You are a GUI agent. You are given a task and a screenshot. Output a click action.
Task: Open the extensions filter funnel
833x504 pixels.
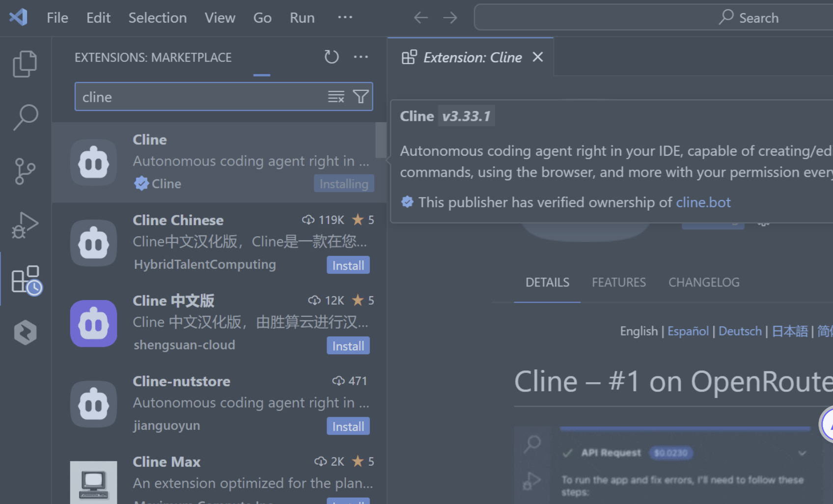(361, 97)
